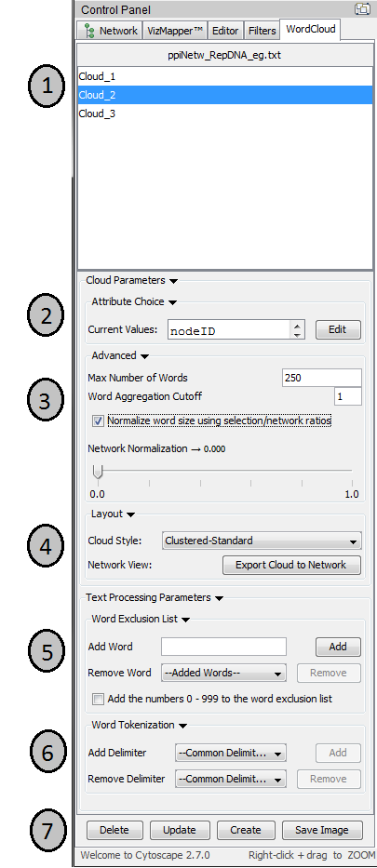Click the float panel icon in Control Panel header
The image size is (377, 868).
point(363,9)
